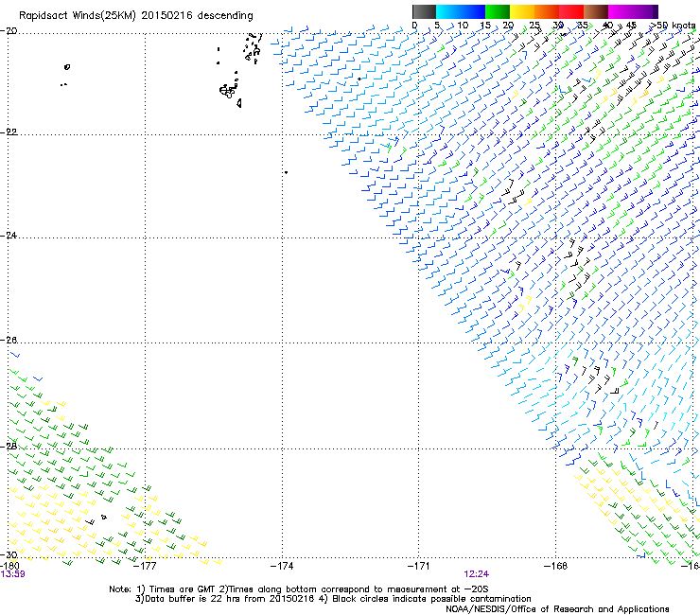Select the green 15-20 knots legend segment
This screenshot has height=615, width=700.
(x=498, y=11)
